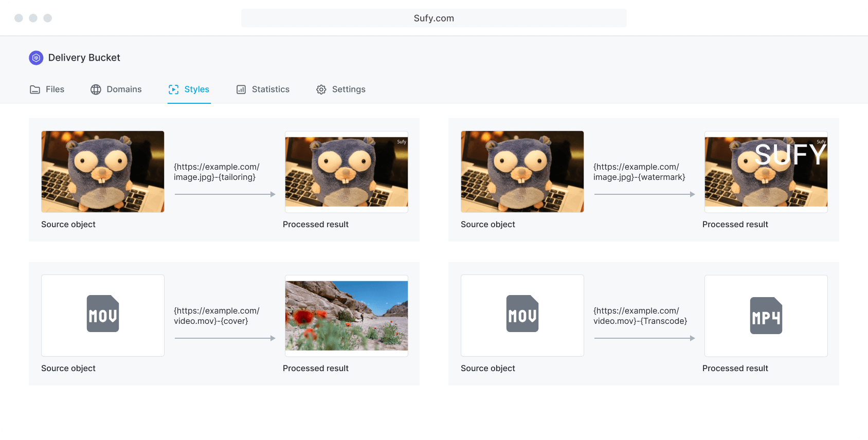The height and width of the screenshot is (440, 868).
Task: Click the image.jpg watermark URL text
Action: point(639,172)
